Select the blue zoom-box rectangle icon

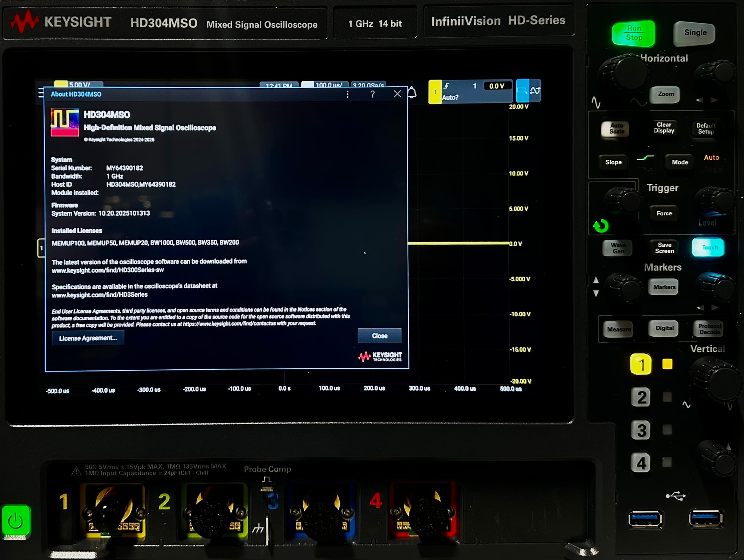click(x=522, y=90)
